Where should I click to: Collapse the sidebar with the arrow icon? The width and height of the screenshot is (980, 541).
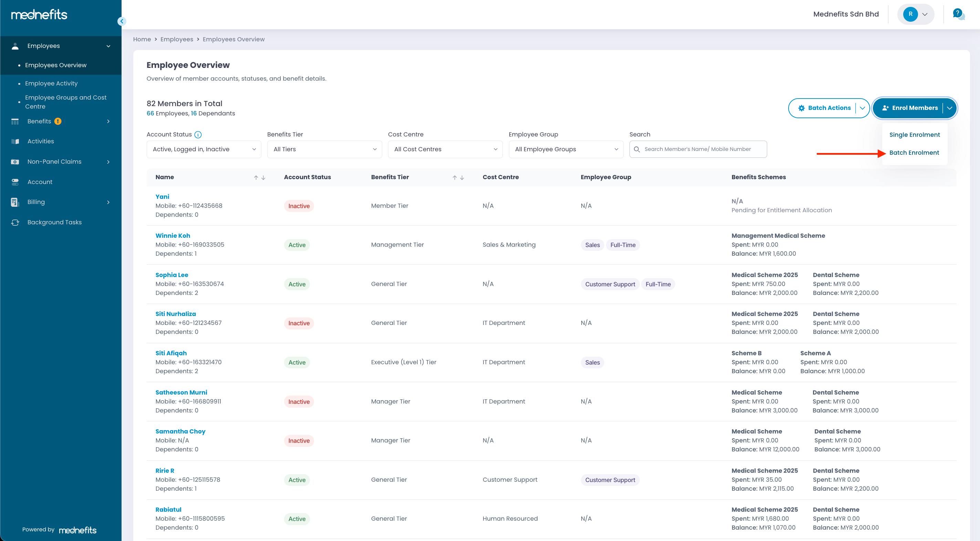coord(121,21)
